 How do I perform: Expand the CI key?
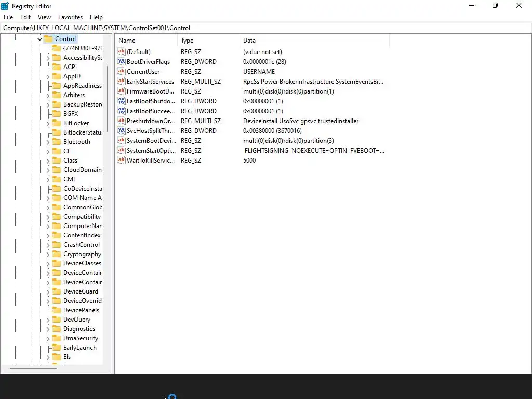48,151
